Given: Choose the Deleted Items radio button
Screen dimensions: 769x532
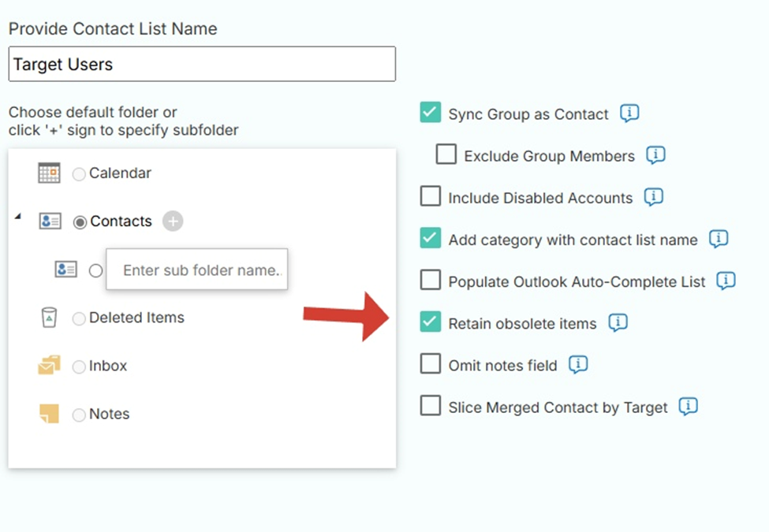Looking at the screenshot, I should (x=79, y=319).
